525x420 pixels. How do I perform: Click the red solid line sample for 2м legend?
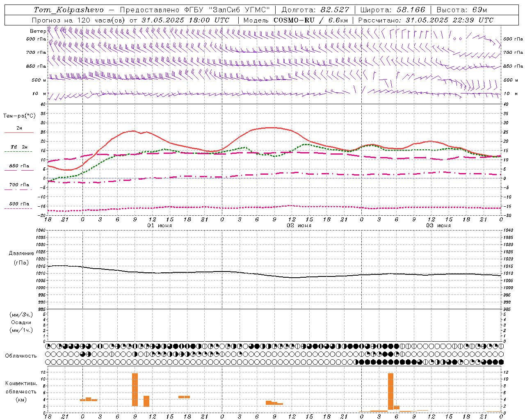click(19, 133)
